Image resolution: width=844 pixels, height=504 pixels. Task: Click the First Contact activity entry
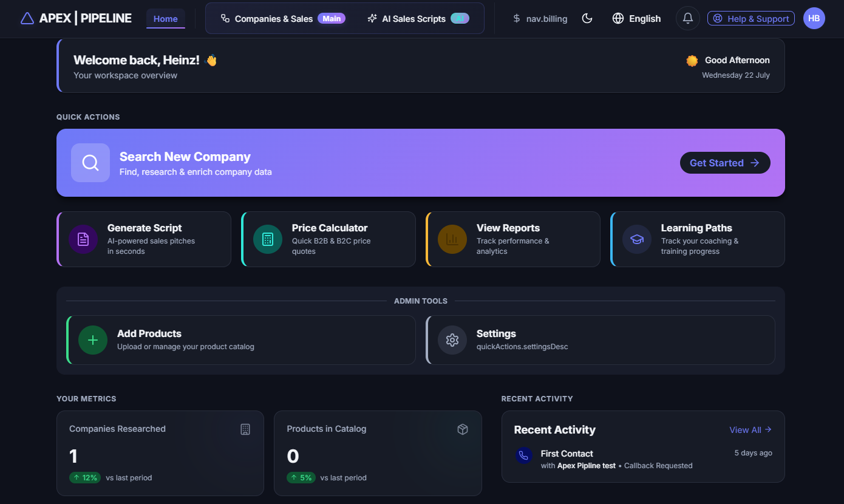coord(643,459)
